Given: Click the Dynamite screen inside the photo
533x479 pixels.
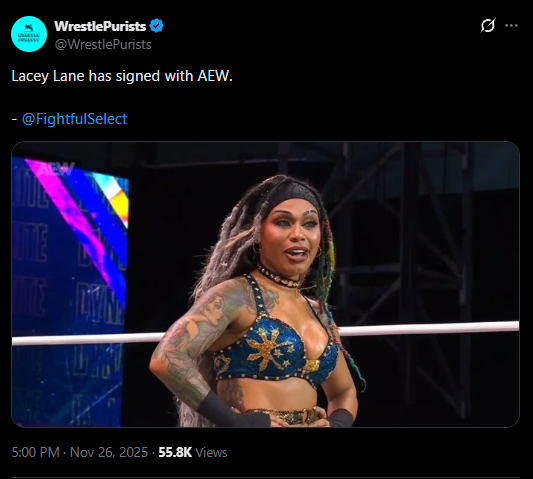Looking at the screenshot, I should click(70, 292).
